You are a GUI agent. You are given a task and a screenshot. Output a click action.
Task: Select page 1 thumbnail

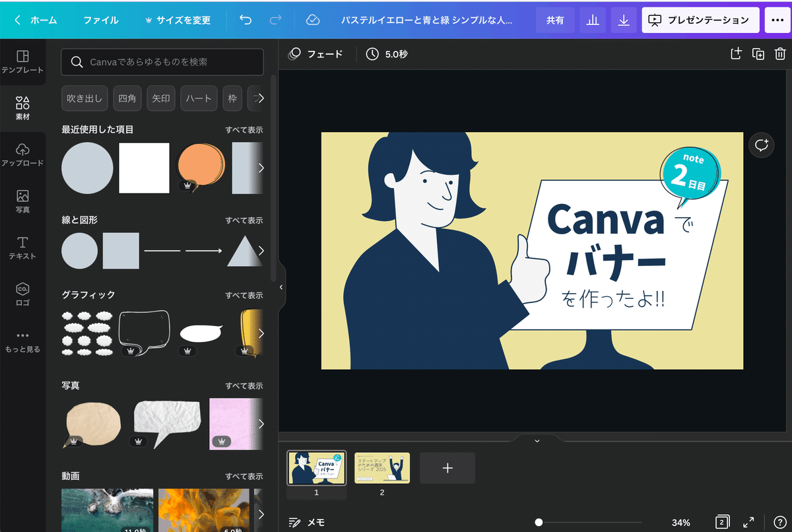coord(317,468)
